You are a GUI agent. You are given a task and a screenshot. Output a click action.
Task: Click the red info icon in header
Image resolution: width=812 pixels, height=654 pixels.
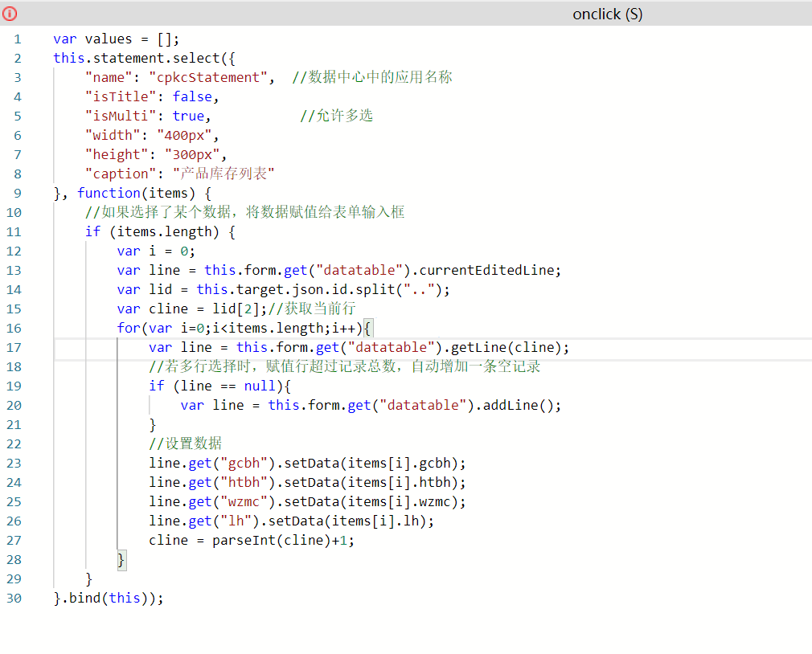coord(10,14)
